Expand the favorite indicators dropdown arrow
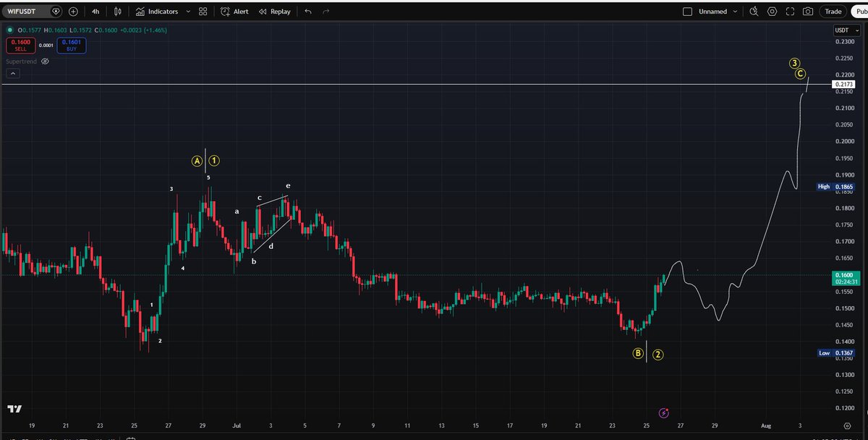Screen dimensions: 868x440 [189, 12]
